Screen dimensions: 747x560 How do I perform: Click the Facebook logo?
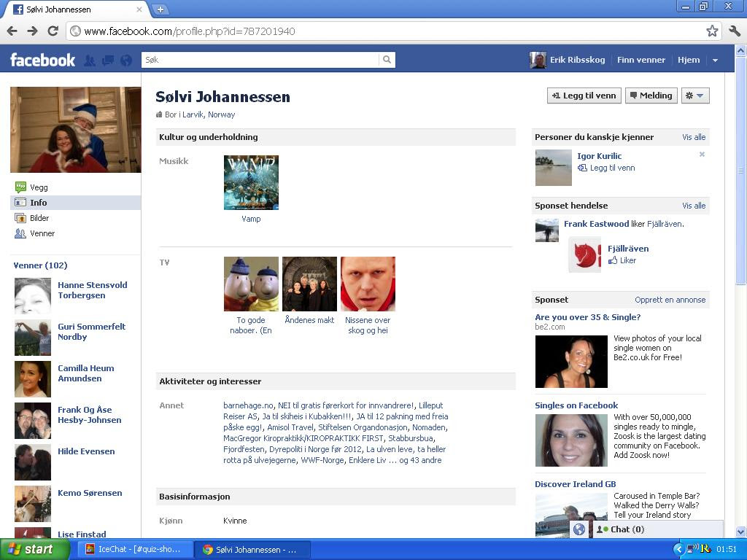pyautogui.click(x=42, y=60)
